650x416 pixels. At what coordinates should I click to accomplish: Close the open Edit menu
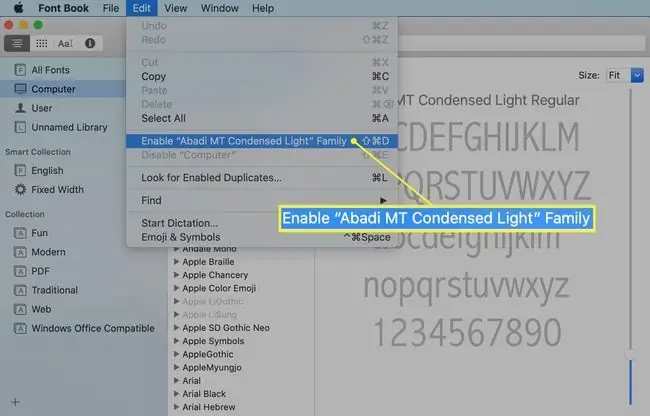click(x=142, y=8)
